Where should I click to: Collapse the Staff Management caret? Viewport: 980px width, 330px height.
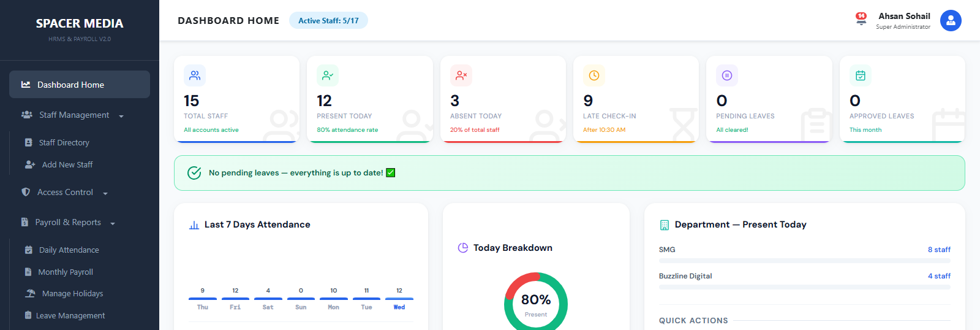coord(121,116)
